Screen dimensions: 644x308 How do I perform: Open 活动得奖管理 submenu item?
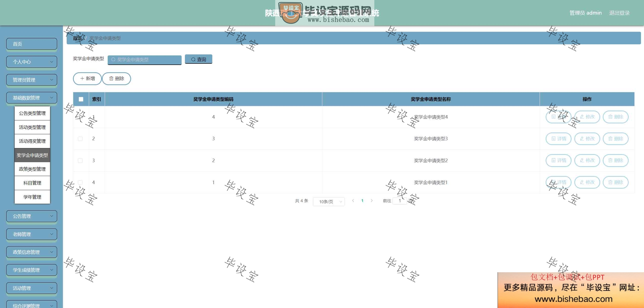point(32,141)
